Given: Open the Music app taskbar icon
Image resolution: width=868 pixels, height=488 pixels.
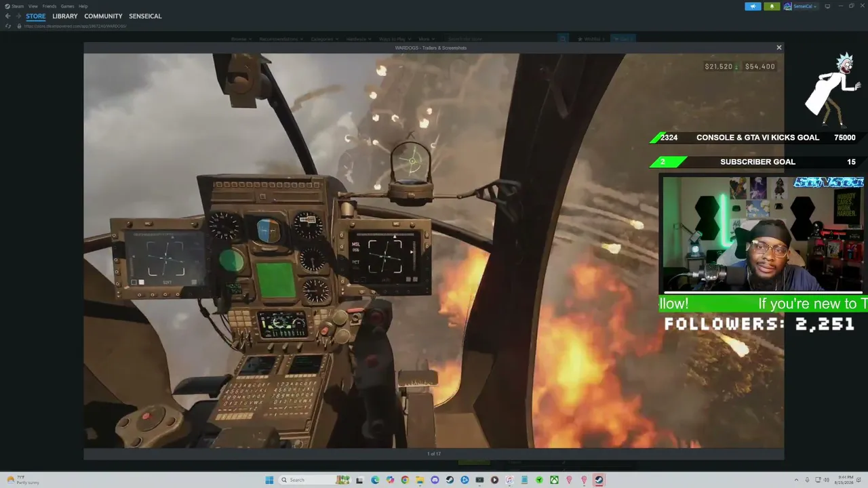Looking at the screenshot, I should pyautogui.click(x=509, y=480).
